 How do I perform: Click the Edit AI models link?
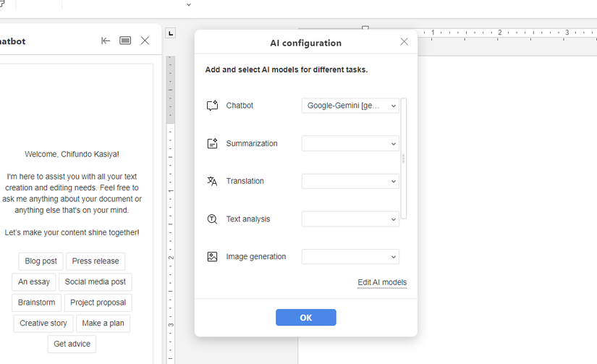click(x=382, y=282)
